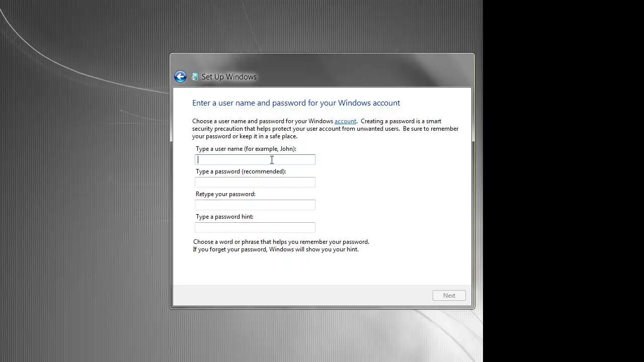Click the label 'Type a password hint:'
This screenshot has width=644, height=362.
pos(224,217)
